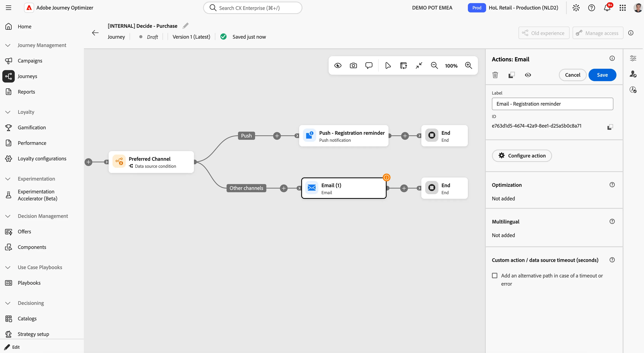This screenshot has width=644, height=353.
Task: Collapse the Decisioning section
Action: pyautogui.click(x=8, y=303)
